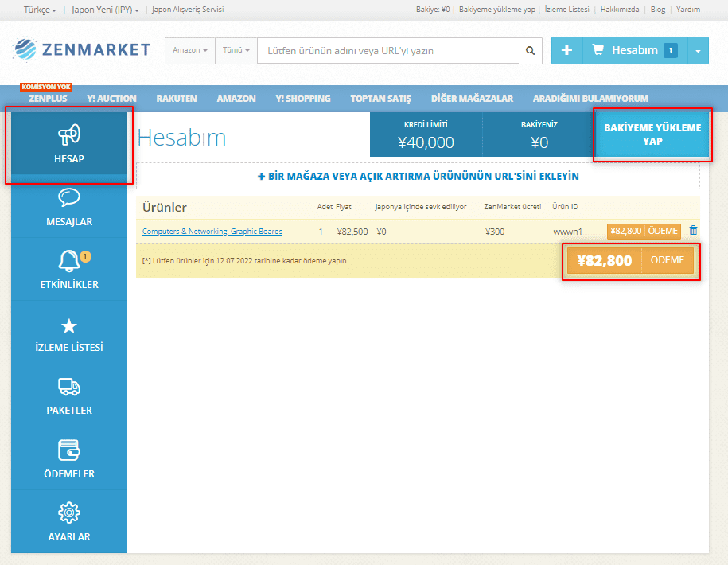Click the wwwn1 product ID

coord(567,232)
